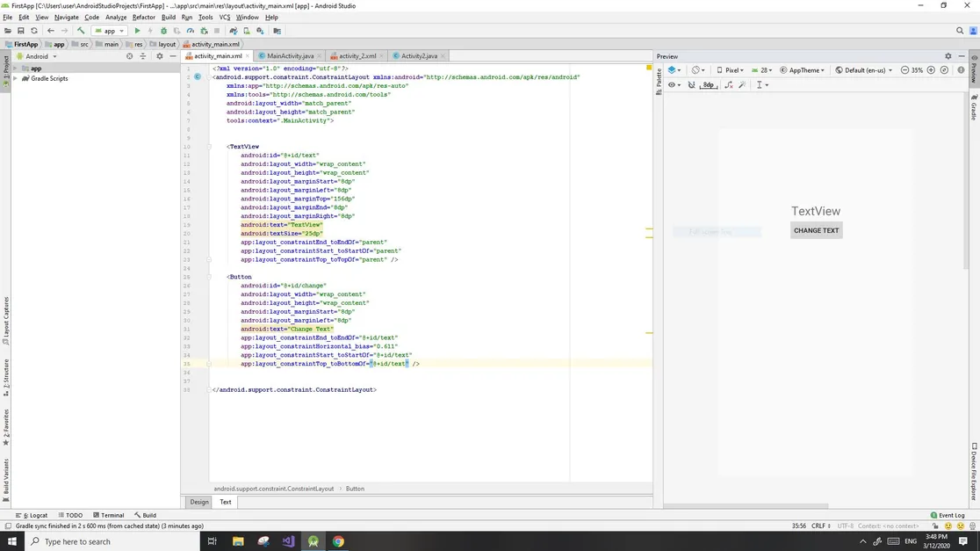Open the AppTheme dropdown

tap(802, 70)
